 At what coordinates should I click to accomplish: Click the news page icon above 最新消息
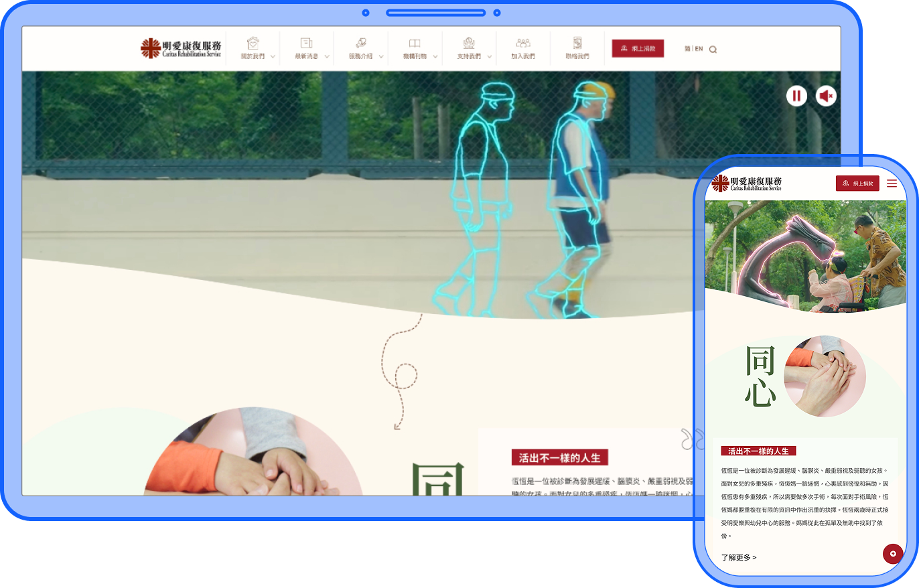click(306, 43)
